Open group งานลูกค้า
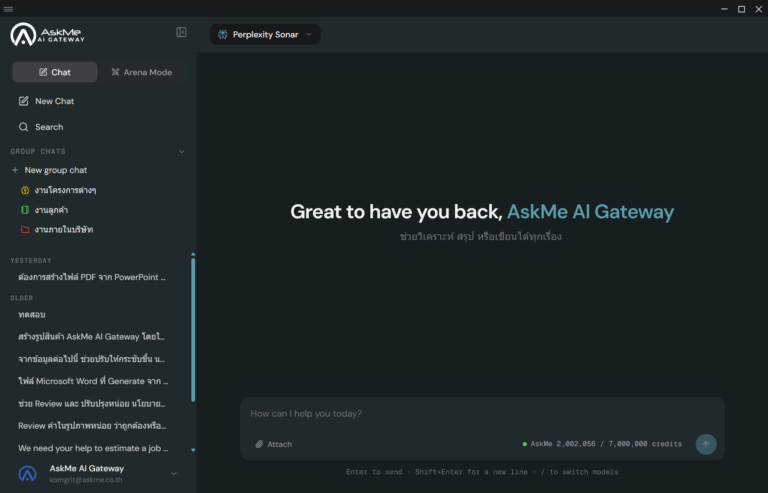Viewport: 768px width, 493px height. pos(51,210)
